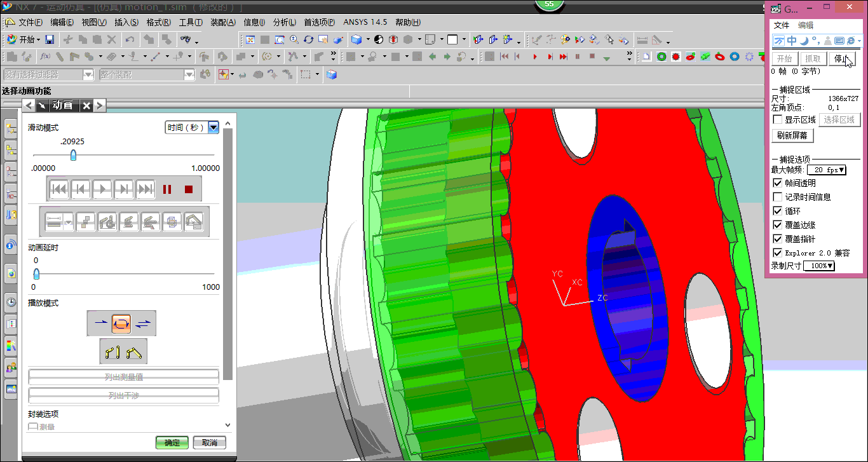
Task: Click the green cylinder on teal icon
Action: point(705,57)
